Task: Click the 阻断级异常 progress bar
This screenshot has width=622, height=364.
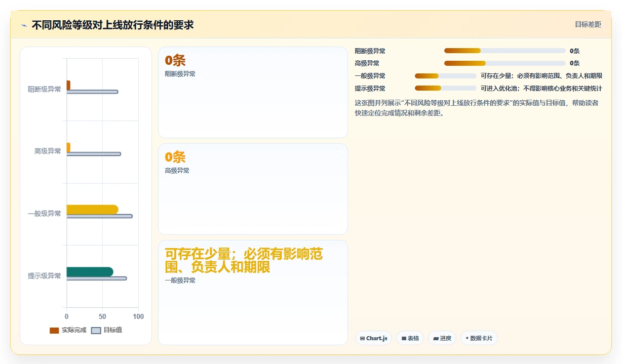Action: click(x=505, y=51)
